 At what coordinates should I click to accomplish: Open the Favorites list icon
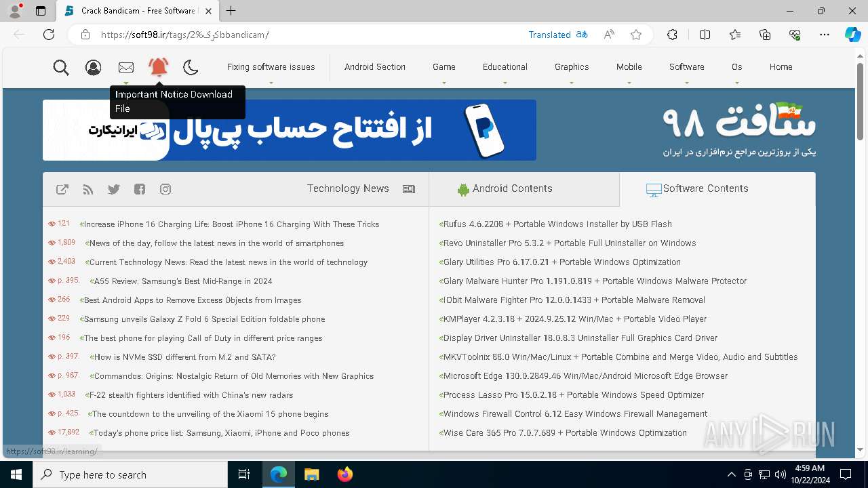click(735, 35)
